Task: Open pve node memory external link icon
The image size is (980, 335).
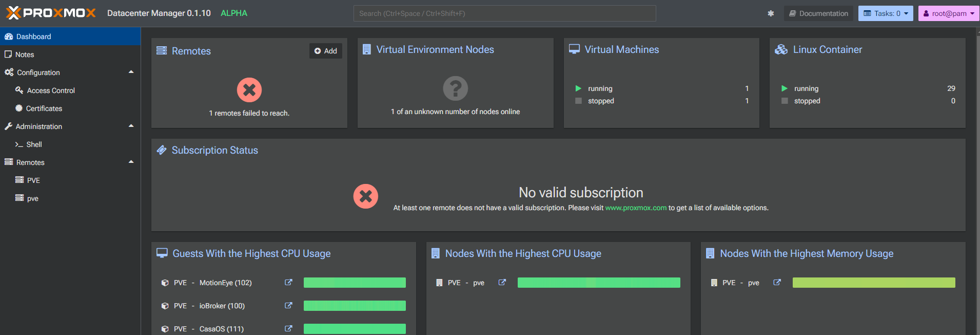Action: click(777, 283)
